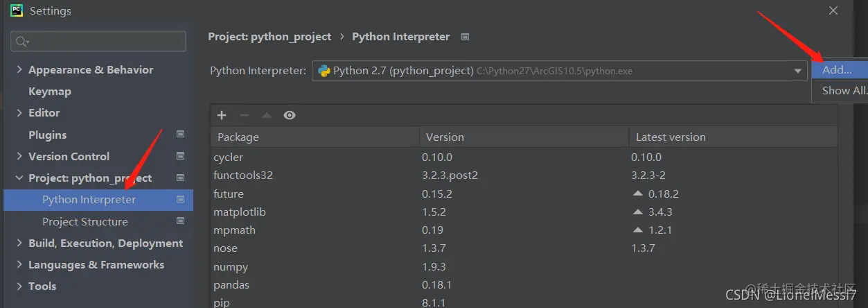The width and height of the screenshot is (868, 308).
Task: Click PyCharm logo in title bar
Action: 15,10
